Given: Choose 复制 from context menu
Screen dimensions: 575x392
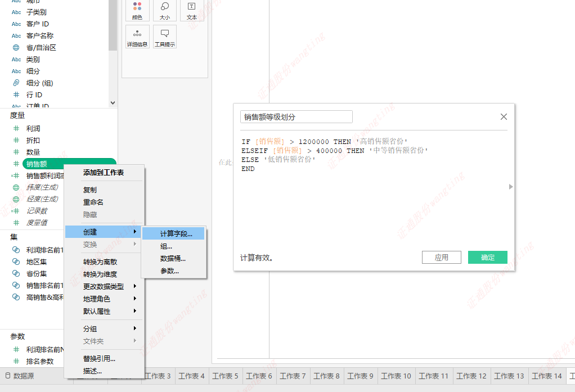Looking at the screenshot, I should pyautogui.click(x=104, y=190).
